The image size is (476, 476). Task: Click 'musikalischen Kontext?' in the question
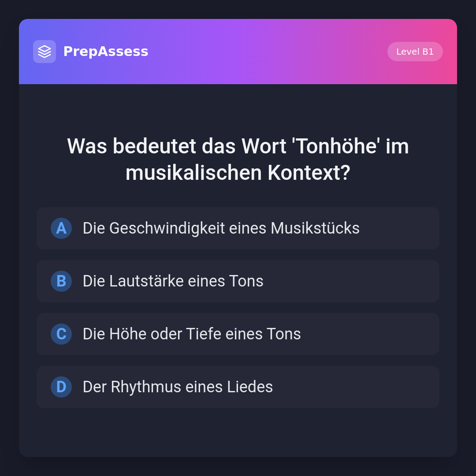238,173
